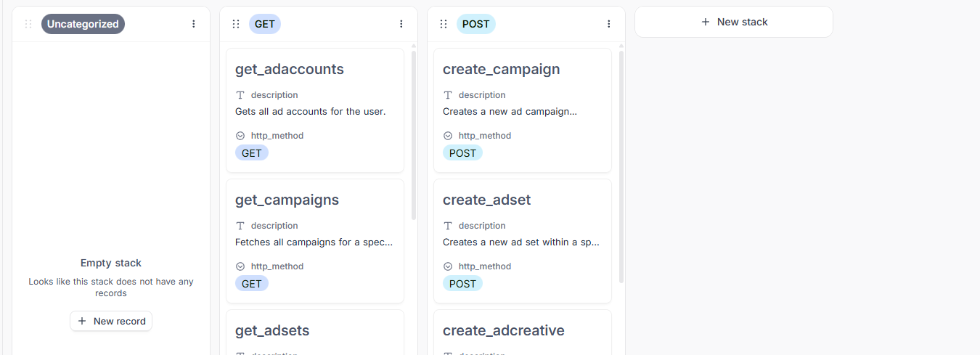The image size is (980, 355).
Task: Click the POST stack scrollbar
Action: [x=621, y=167]
